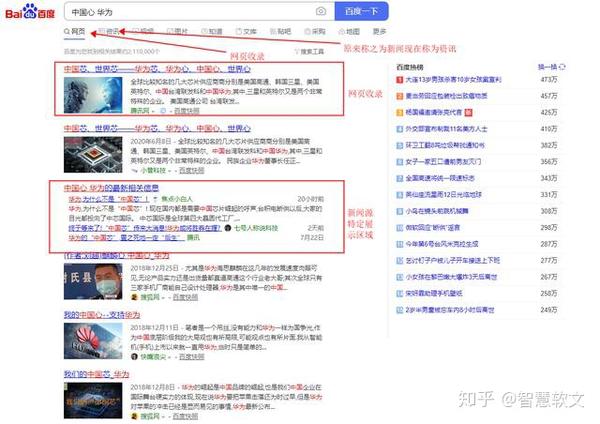Open hot topic ranked first with 473万
600x424 pixels.
(x=453, y=80)
